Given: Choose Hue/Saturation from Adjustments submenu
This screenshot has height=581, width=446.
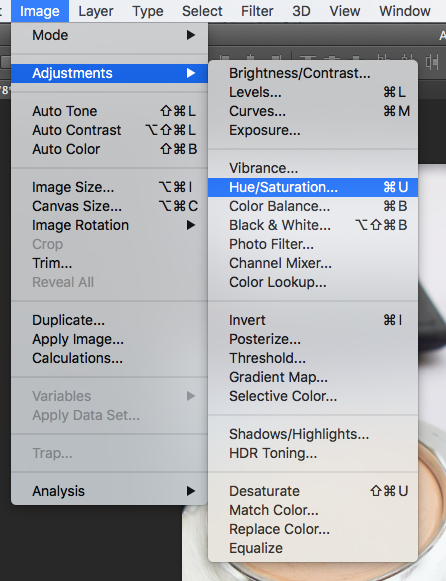Looking at the screenshot, I should click(x=313, y=187).
